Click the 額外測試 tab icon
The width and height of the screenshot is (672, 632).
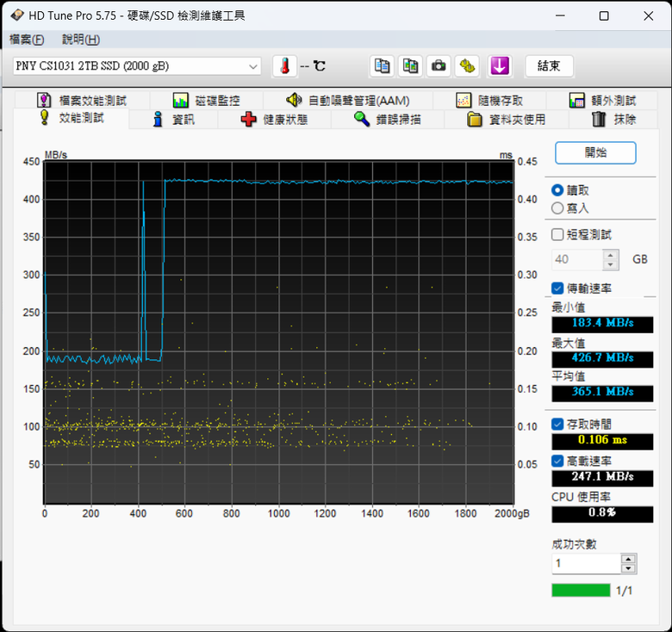tap(577, 100)
